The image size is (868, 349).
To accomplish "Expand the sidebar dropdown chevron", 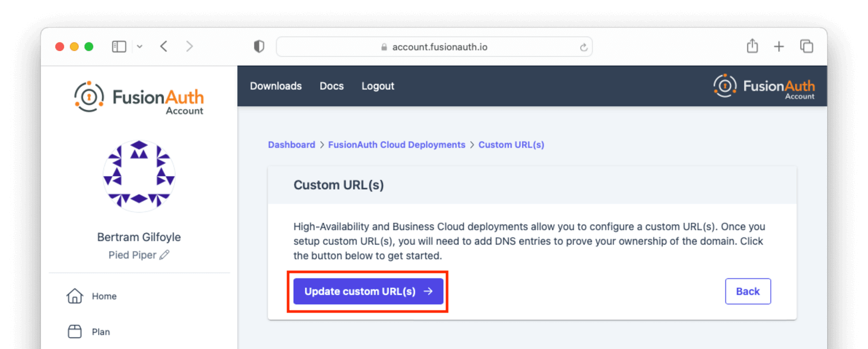I will [x=139, y=47].
